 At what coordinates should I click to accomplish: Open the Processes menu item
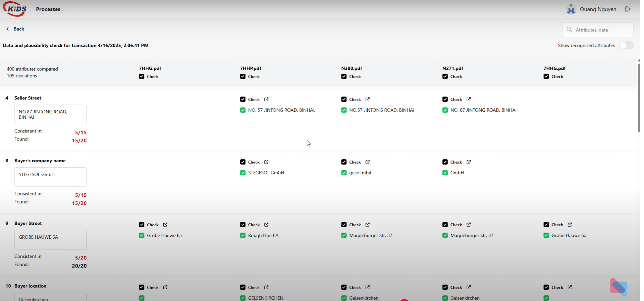coord(48,9)
